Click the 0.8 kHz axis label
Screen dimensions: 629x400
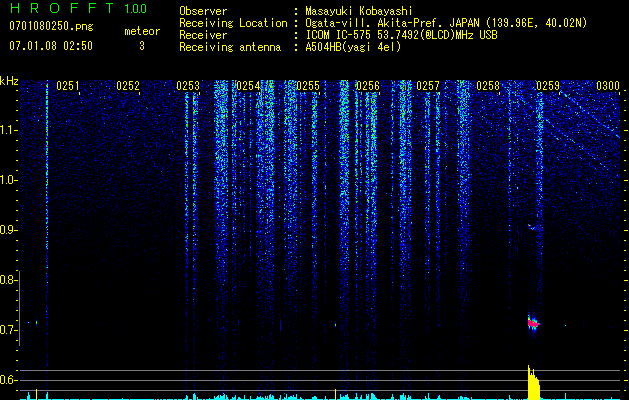coord(7,280)
